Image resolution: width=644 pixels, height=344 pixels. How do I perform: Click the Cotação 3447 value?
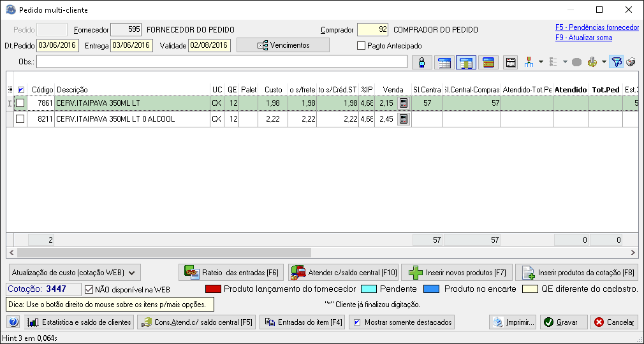(56, 289)
